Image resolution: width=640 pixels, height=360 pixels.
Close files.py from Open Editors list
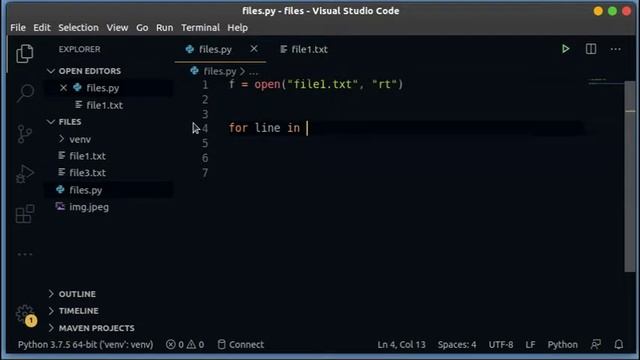coord(63,88)
